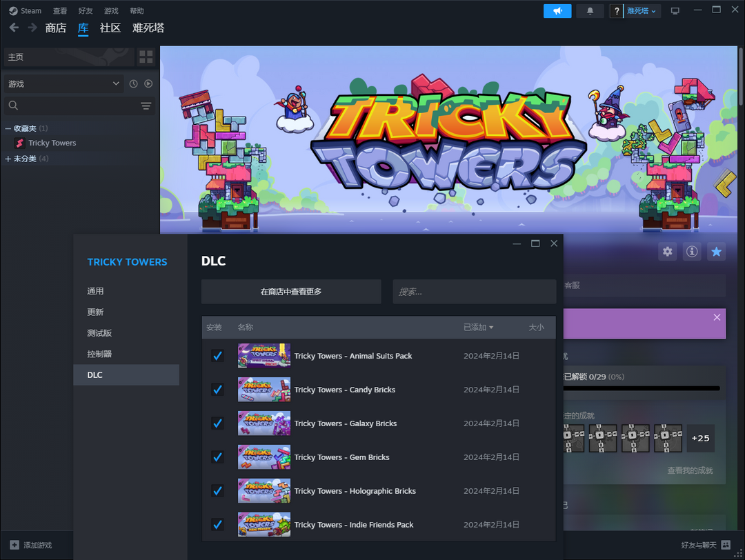Open the announcements megaphone icon

pos(557,10)
